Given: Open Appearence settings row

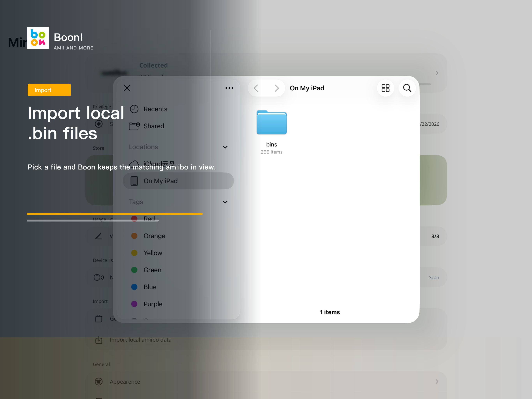Looking at the screenshot, I should click(x=266, y=381).
